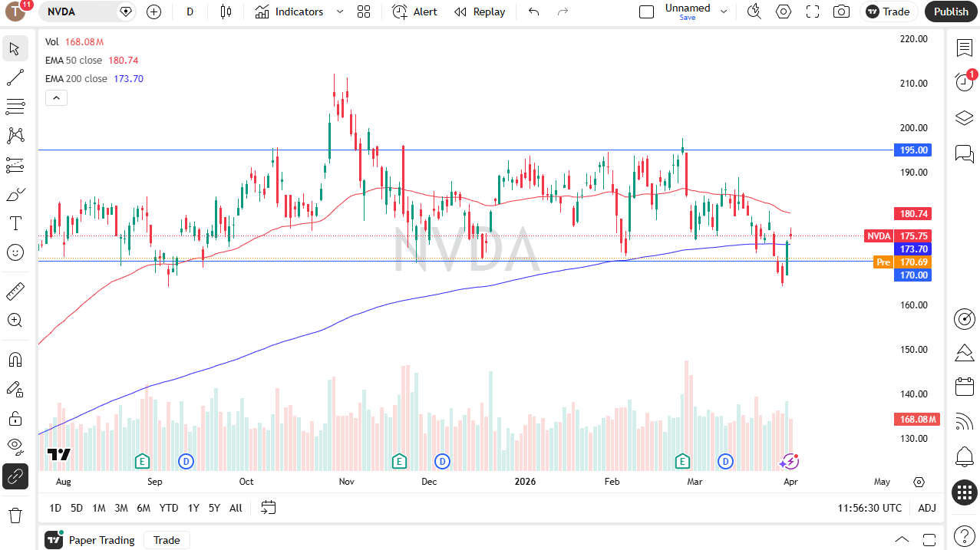The width and height of the screenshot is (980, 550).
Task: Toggle ADJ adjusted data setting
Action: click(x=927, y=508)
